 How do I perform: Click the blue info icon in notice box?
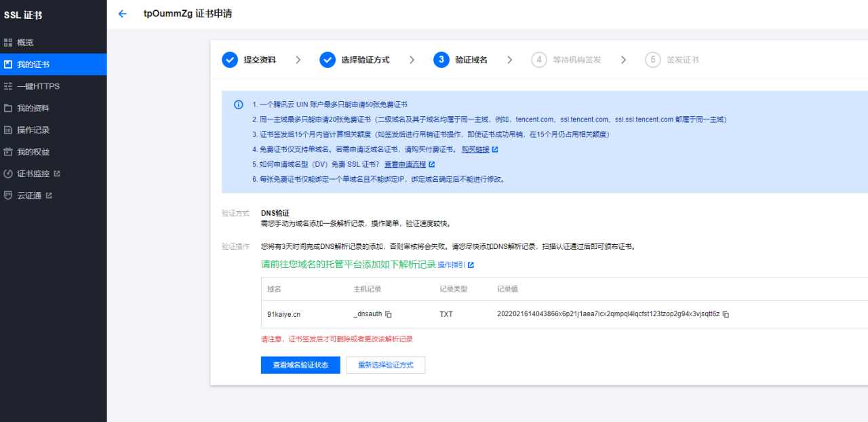239,104
